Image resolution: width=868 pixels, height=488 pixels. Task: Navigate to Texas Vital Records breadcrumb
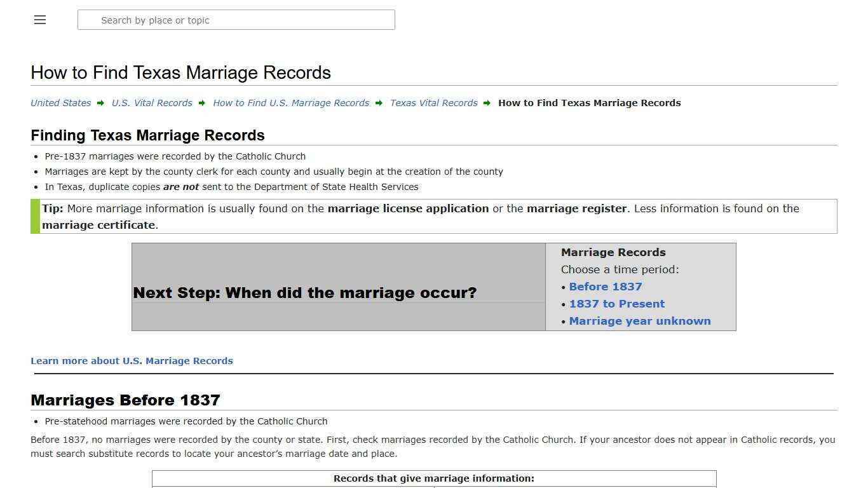(x=433, y=102)
